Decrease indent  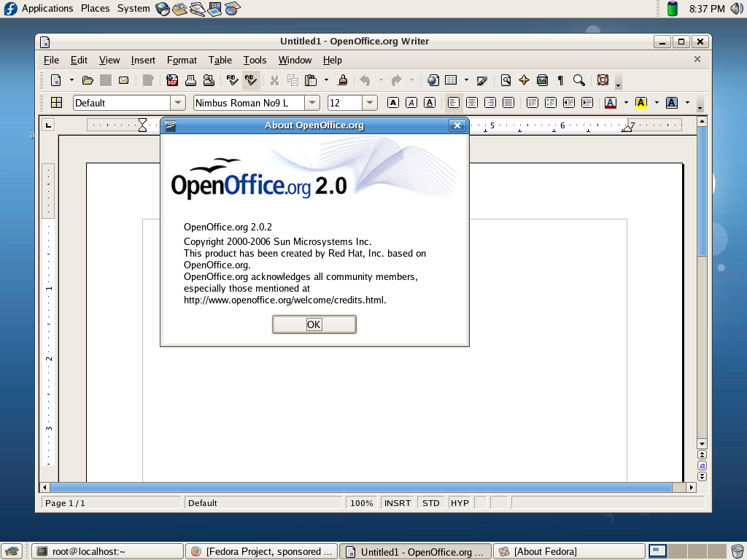point(569,102)
